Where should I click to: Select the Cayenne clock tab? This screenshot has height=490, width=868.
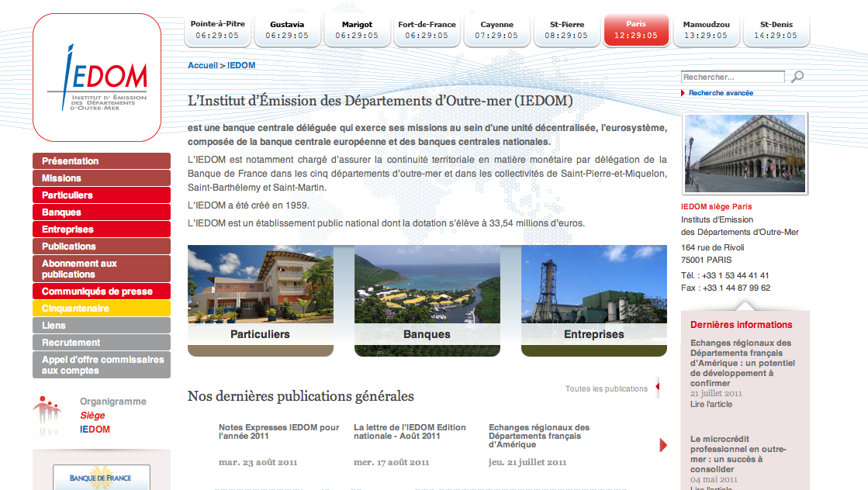(x=496, y=30)
